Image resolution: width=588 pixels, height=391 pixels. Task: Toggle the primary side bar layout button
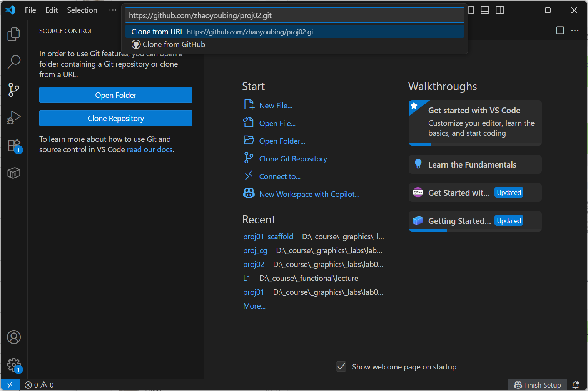[471, 10]
